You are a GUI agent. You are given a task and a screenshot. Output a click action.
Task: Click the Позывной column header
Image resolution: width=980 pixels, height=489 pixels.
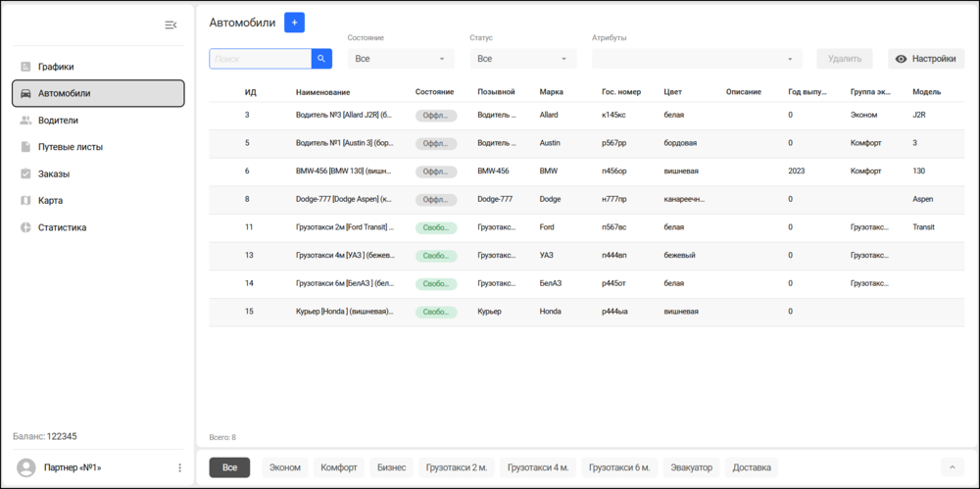[x=496, y=92]
